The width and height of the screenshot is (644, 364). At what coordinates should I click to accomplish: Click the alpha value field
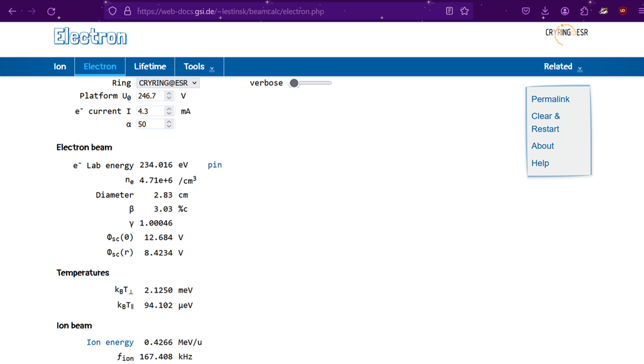click(151, 124)
